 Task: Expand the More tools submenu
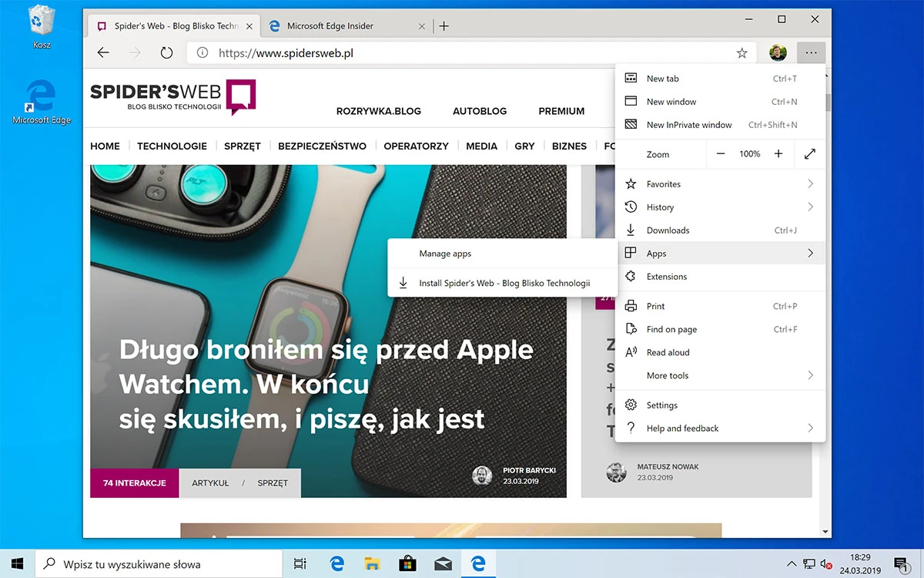click(720, 375)
